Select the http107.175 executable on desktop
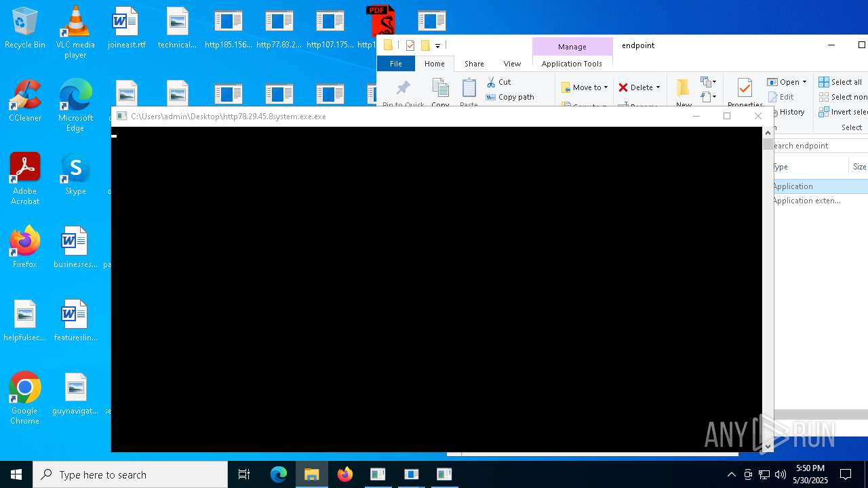868x488 pixels. pyautogui.click(x=330, y=28)
